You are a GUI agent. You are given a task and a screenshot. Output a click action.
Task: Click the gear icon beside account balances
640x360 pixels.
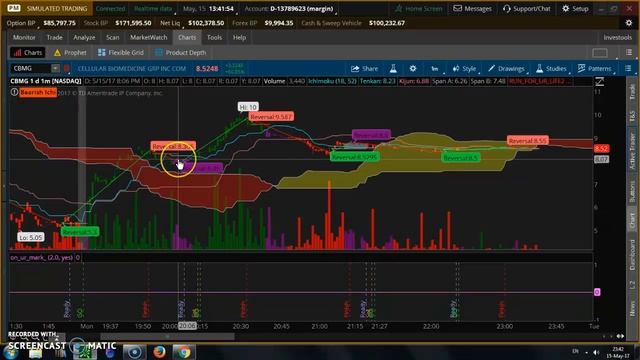tap(629, 23)
